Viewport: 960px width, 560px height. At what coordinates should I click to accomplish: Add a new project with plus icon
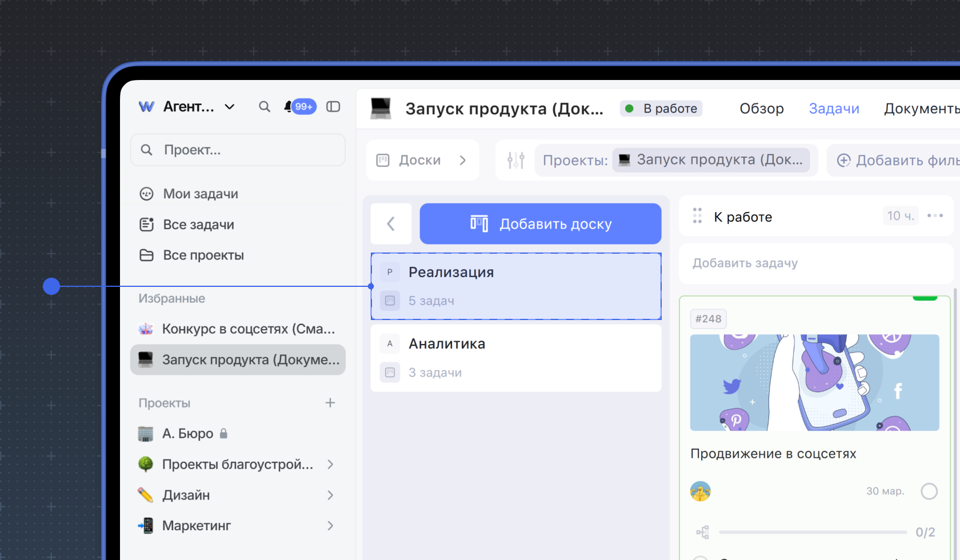pos(330,403)
